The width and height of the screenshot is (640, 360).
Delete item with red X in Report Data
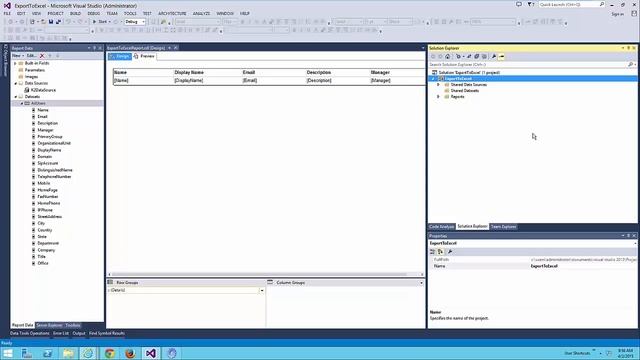pyautogui.click(x=42, y=56)
